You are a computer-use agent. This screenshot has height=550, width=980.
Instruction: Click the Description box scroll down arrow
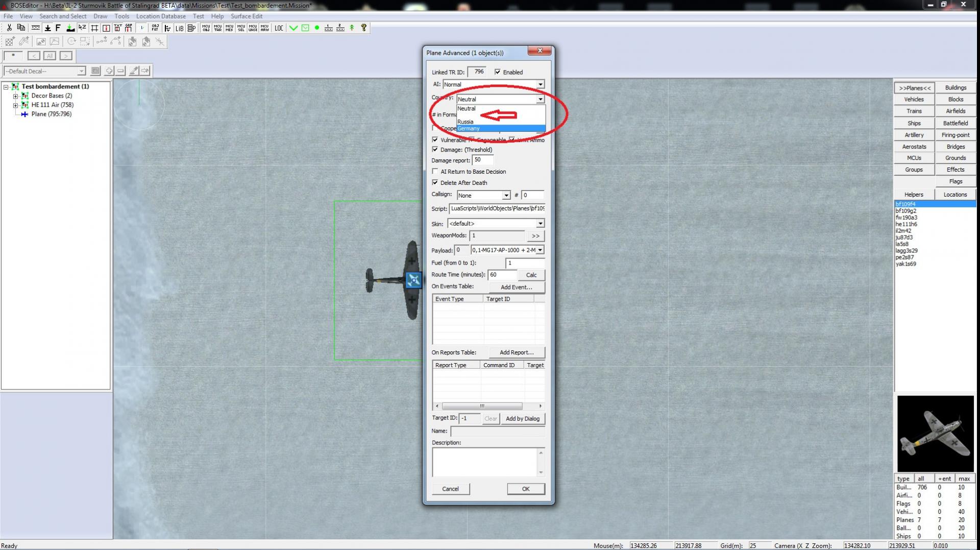(541, 472)
